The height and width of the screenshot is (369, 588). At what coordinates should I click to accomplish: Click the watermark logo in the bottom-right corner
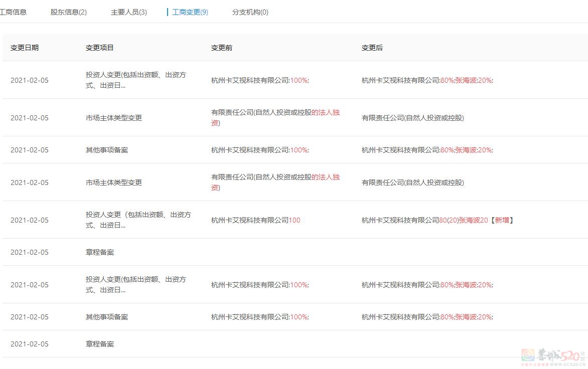coord(551,356)
